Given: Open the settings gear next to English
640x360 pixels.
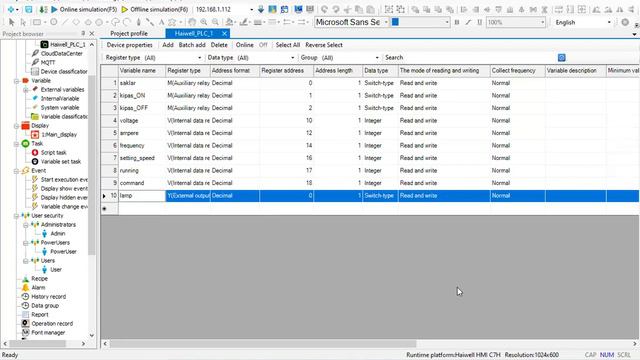Looking at the screenshot, I should (x=625, y=22).
